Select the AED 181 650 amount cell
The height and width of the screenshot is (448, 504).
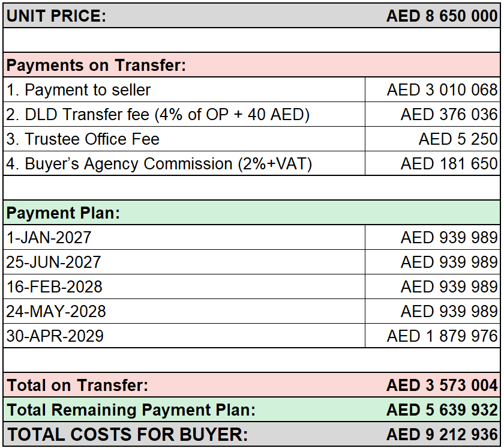[x=433, y=163]
